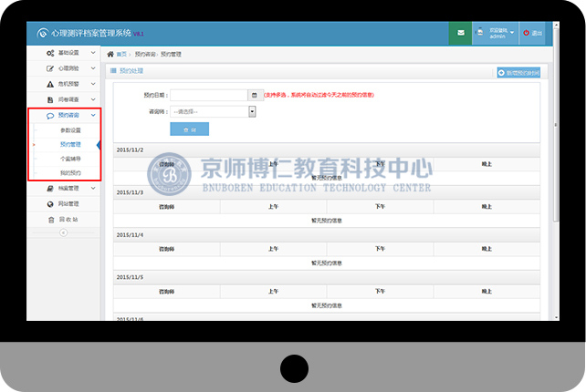Click into the 预约日期 date input field
586x392 pixels.
209,95
